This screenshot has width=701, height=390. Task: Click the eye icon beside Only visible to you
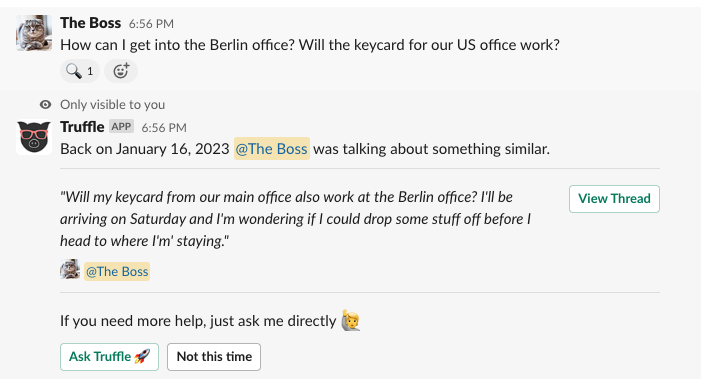pos(45,105)
